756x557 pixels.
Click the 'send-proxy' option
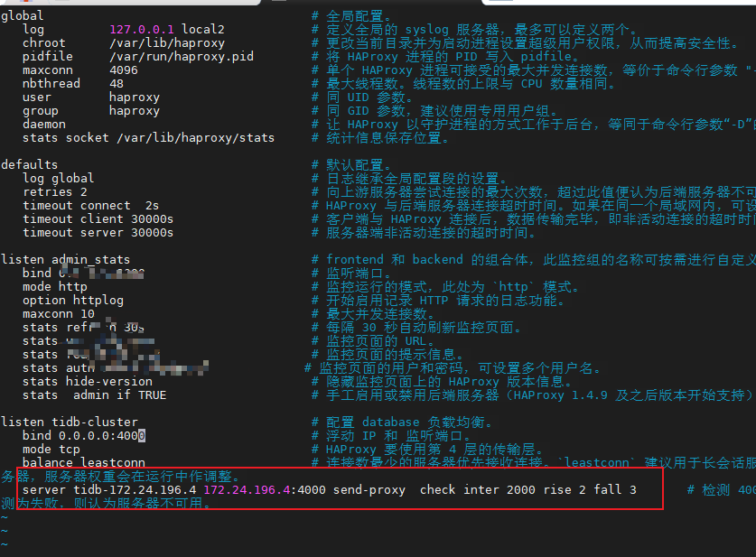coord(369,490)
